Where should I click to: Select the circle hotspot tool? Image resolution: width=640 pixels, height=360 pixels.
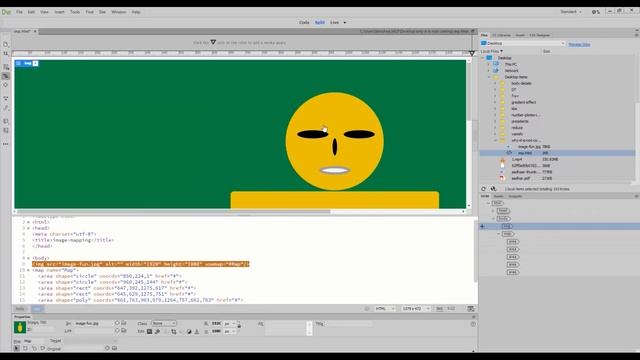pyautogui.click(x=34, y=348)
